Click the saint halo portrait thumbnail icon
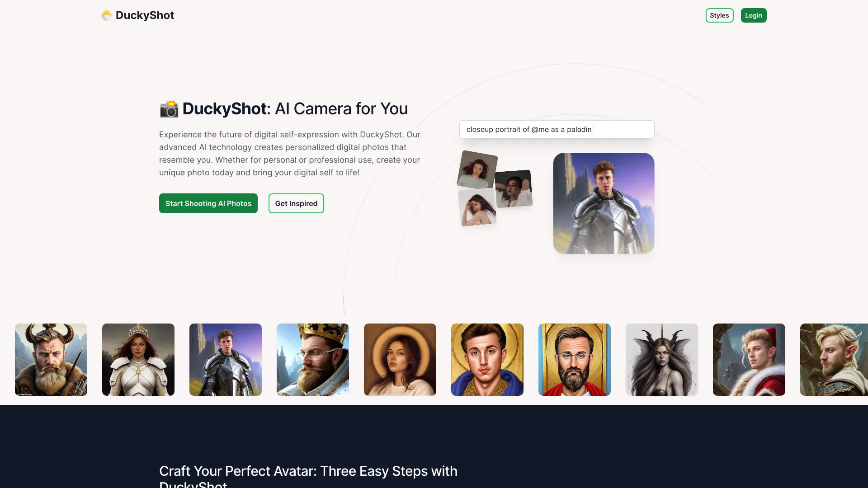The width and height of the screenshot is (868, 488). (400, 359)
